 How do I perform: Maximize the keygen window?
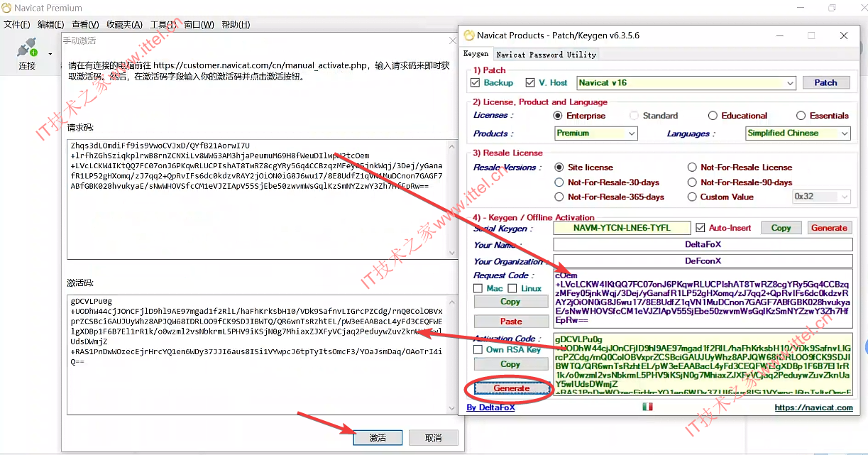pyautogui.click(x=811, y=35)
